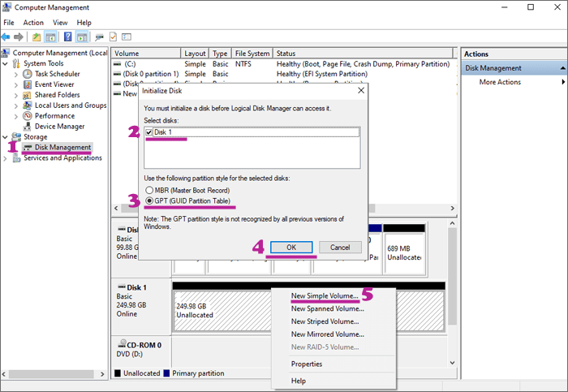
Task: Choose Properties from the context menu
Action: pos(307,364)
